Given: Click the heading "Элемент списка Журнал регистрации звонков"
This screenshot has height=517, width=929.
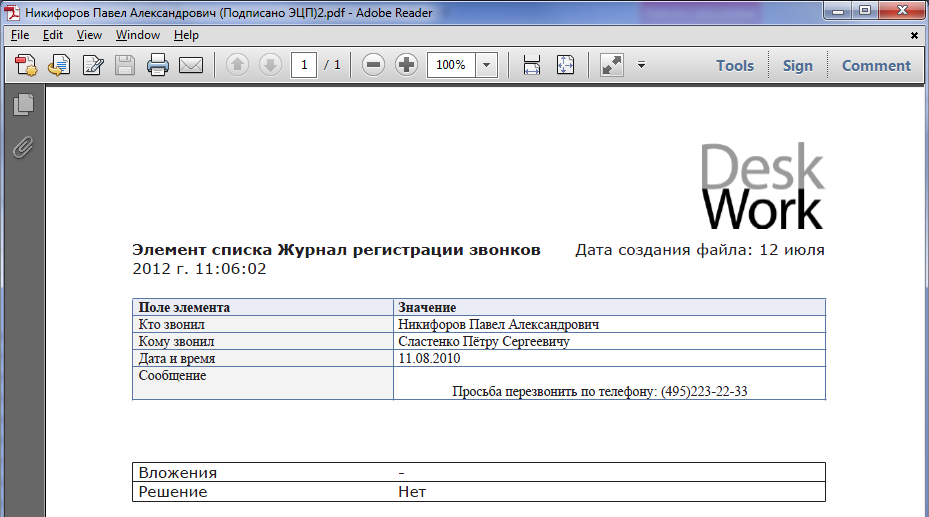Looking at the screenshot, I should tap(336, 250).
